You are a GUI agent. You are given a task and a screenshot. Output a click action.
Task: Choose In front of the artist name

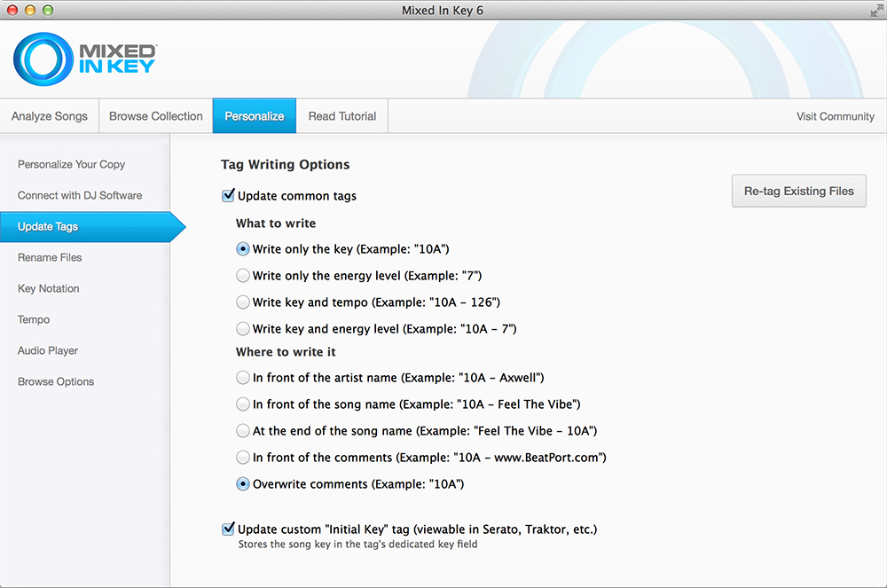243,378
